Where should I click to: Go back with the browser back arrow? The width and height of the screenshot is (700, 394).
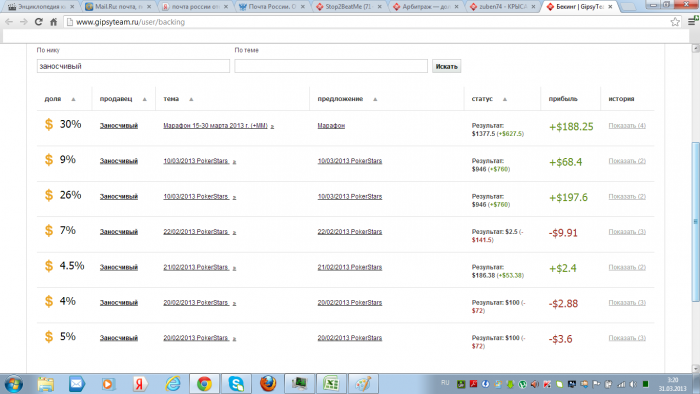tap(9, 22)
